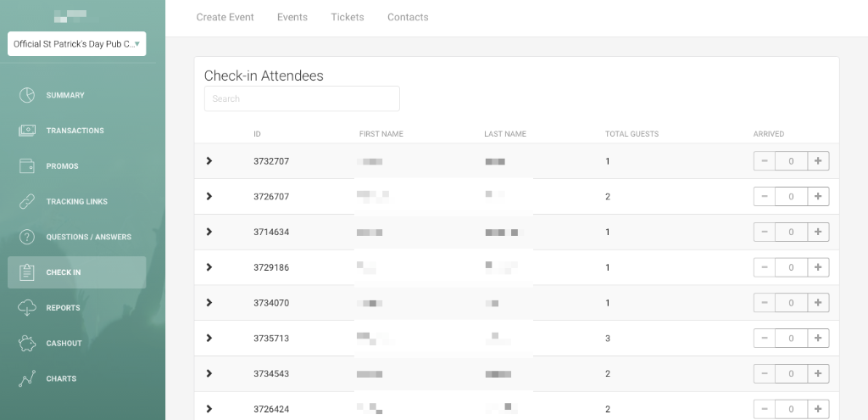Viewport: 868px width, 420px height.
Task: Open the Contacts page link
Action: point(408,17)
